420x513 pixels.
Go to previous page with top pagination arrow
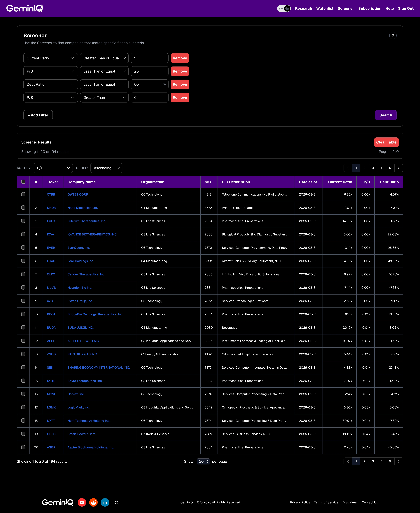[x=348, y=168]
